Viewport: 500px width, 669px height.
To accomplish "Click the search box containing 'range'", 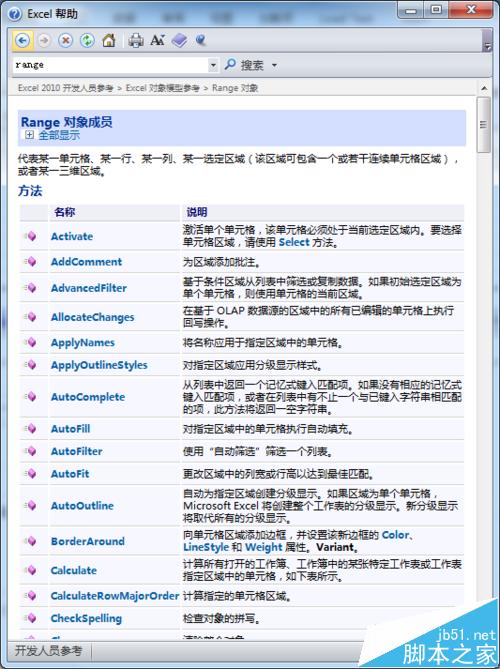I will (x=110, y=65).
